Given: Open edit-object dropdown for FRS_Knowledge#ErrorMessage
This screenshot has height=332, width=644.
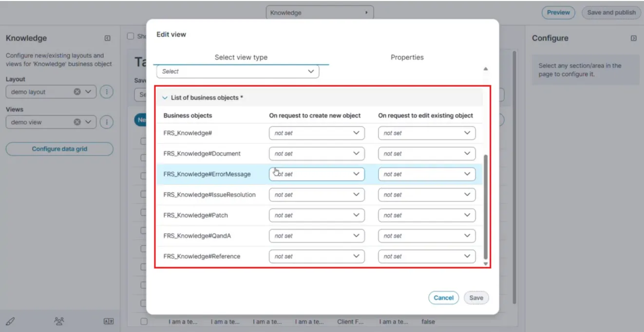Looking at the screenshot, I should pyautogui.click(x=427, y=174).
